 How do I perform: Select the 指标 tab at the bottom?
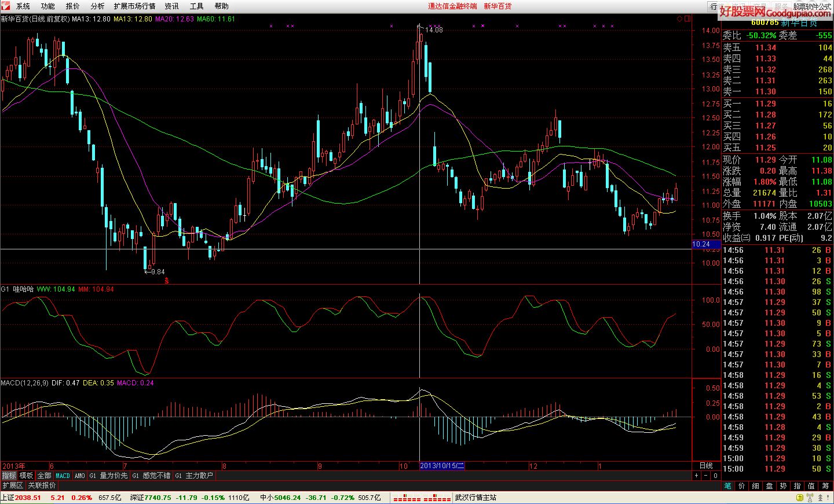tap(9, 476)
